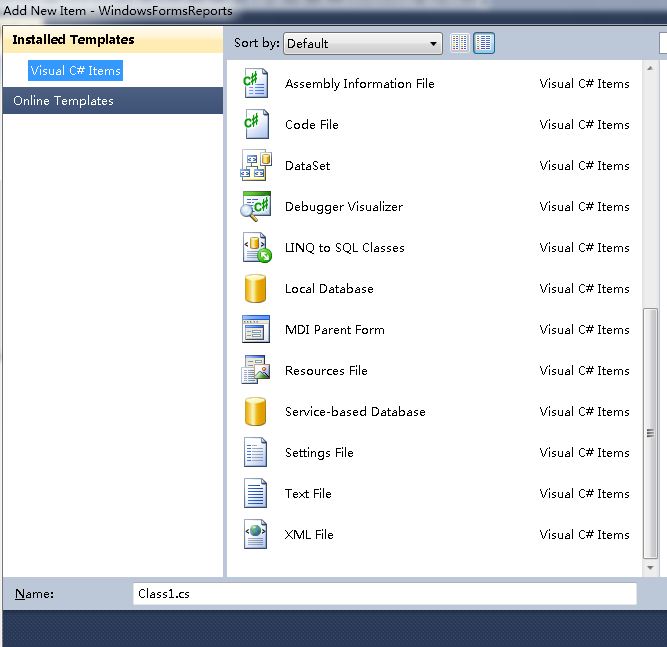Screen dimensions: 667x647
Task: Click the DataSet diagram icon
Action: click(x=256, y=165)
